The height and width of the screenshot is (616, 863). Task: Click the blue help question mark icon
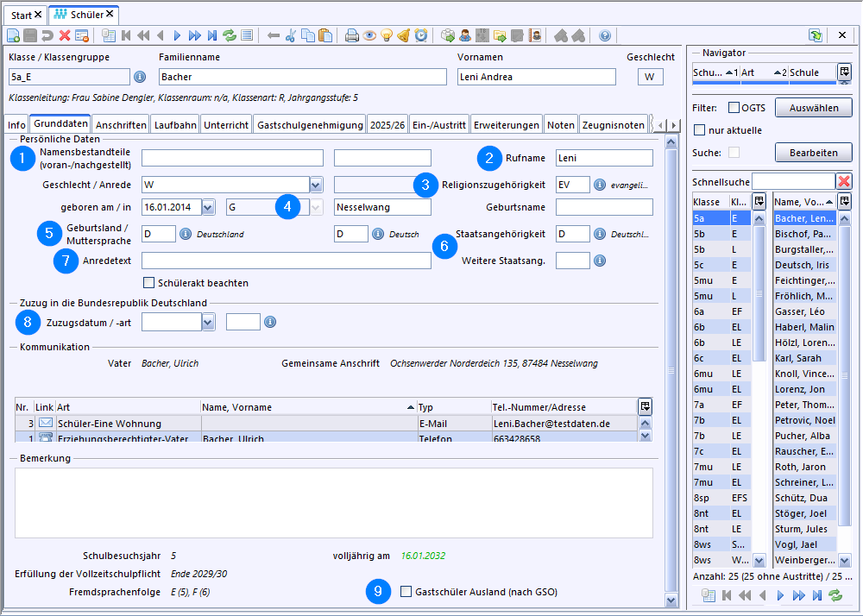(x=605, y=35)
